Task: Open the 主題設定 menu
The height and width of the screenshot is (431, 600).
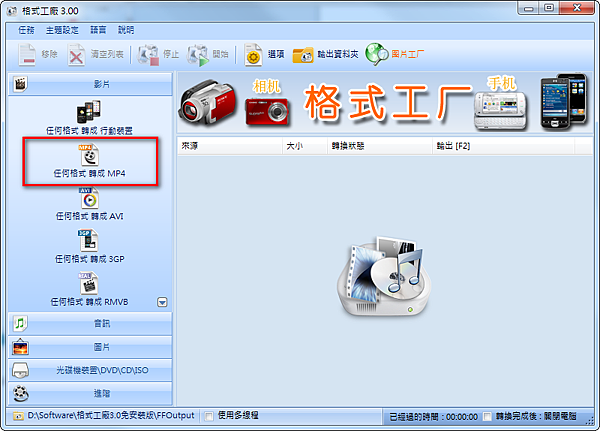Action: (62, 30)
